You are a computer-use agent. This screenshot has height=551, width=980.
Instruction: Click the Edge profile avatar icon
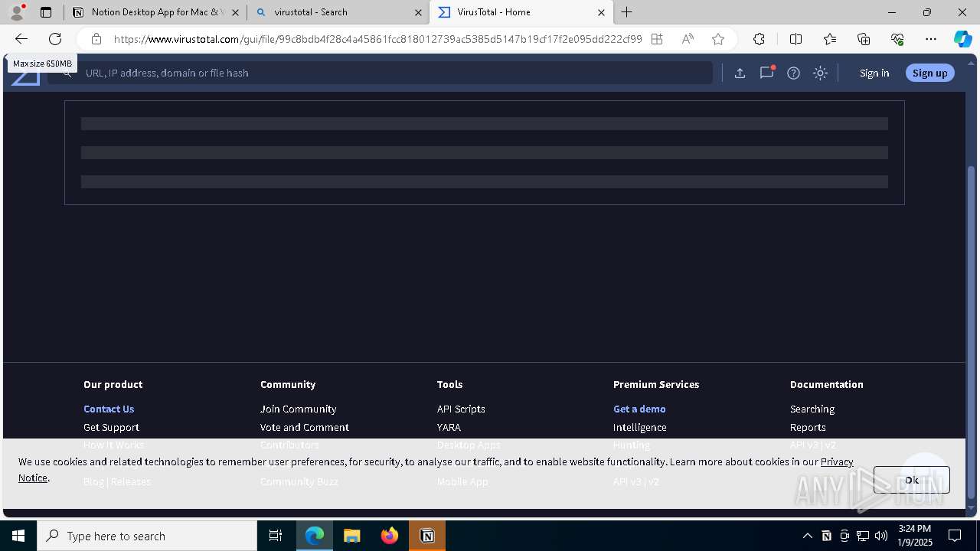tap(17, 12)
